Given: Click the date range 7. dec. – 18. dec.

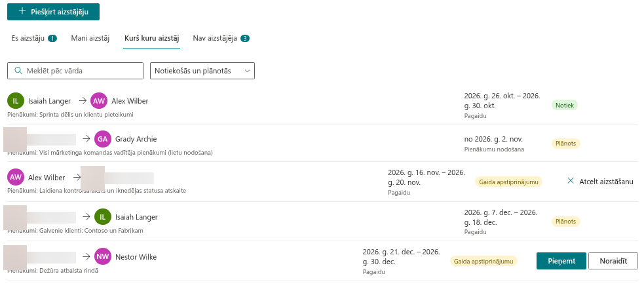Looking at the screenshot, I should click(501, 218).
